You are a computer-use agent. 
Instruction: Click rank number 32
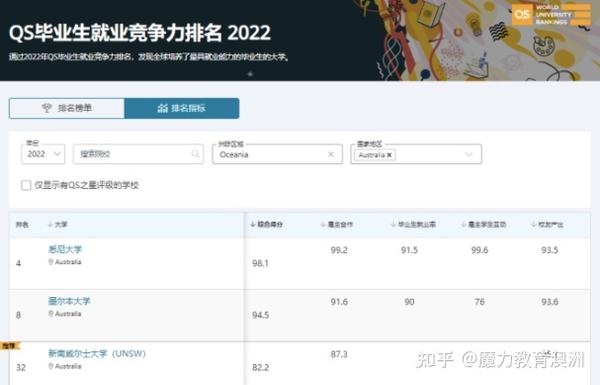point(21,367)
